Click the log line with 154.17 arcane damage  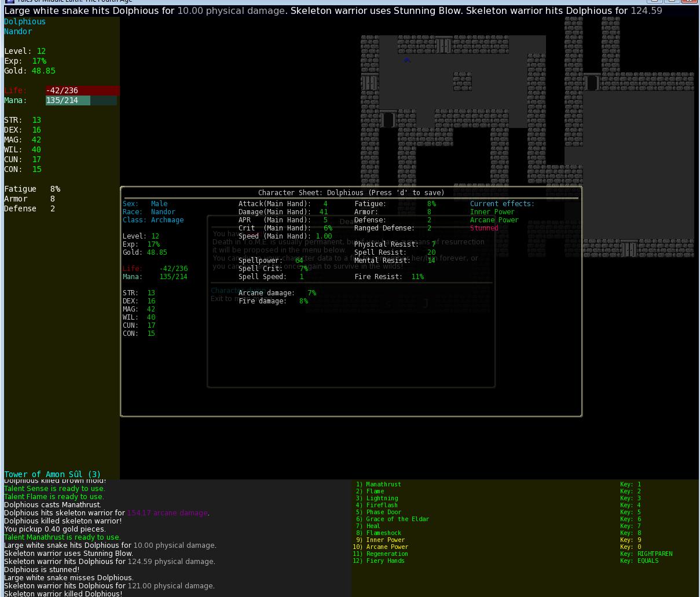point(107,512)
